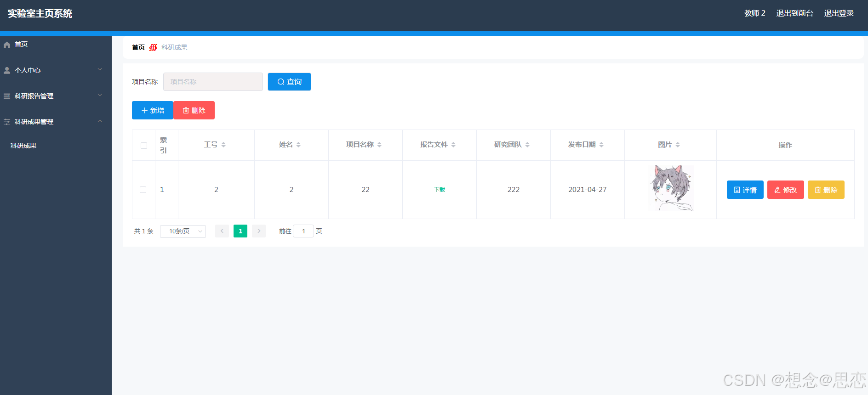868x395 pixels.
Task: Click the 前往 page number input
Action: click(303, 231)
